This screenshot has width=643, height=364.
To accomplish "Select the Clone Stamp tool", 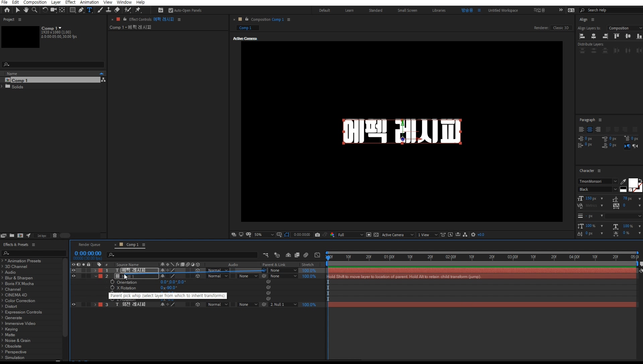I will tap(109, 10).
